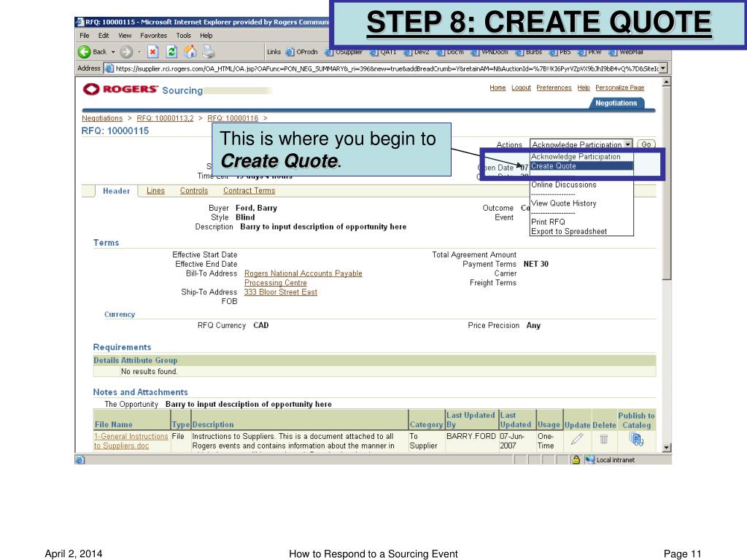Click the RFQ 10000116 breadcrumb link
747x560 pixels.
coord(233,118)
